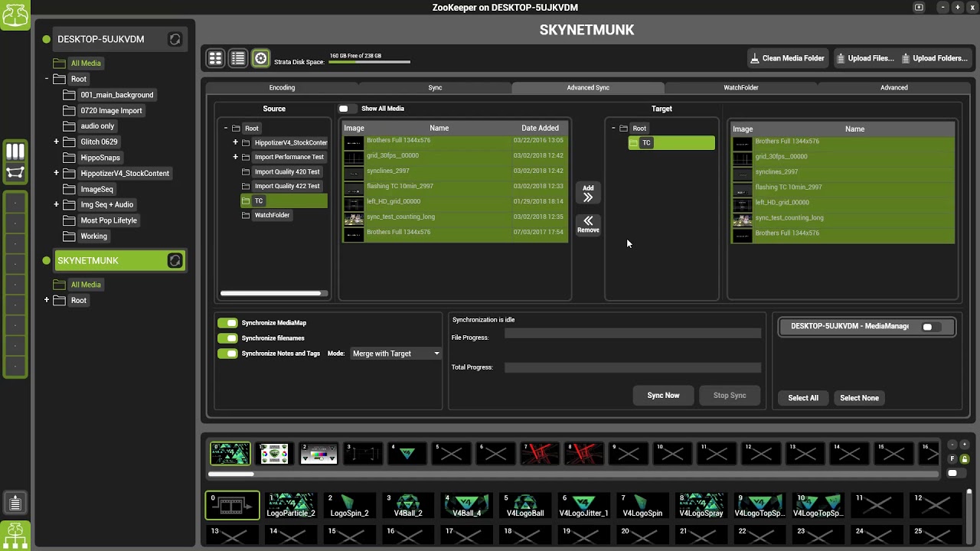Switch to thumbnail grid view

coord(215,58)
